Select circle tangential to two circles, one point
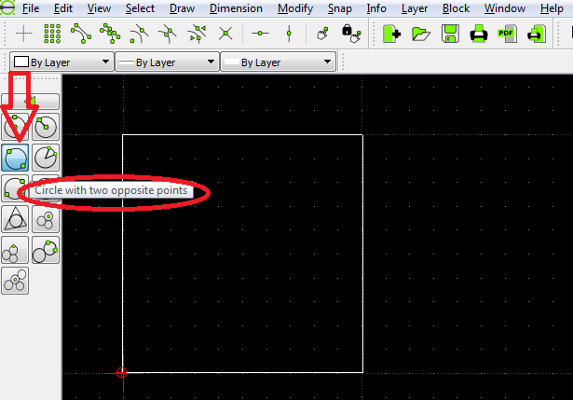573x400 pixels. point(15,250)
